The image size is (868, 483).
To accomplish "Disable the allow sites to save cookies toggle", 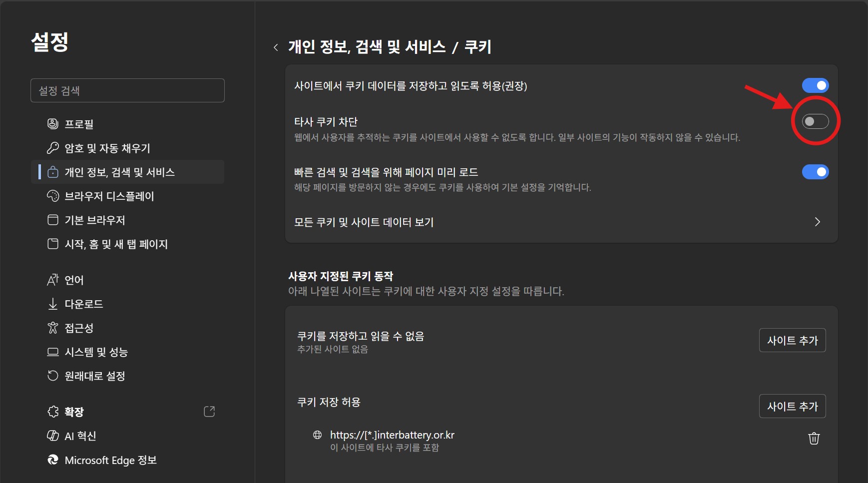I will coord(815,85).
